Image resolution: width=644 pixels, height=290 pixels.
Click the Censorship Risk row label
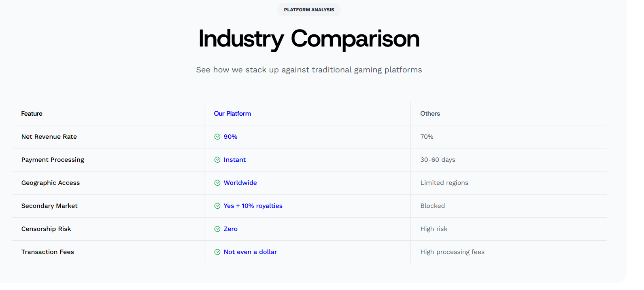coord(46,229)
